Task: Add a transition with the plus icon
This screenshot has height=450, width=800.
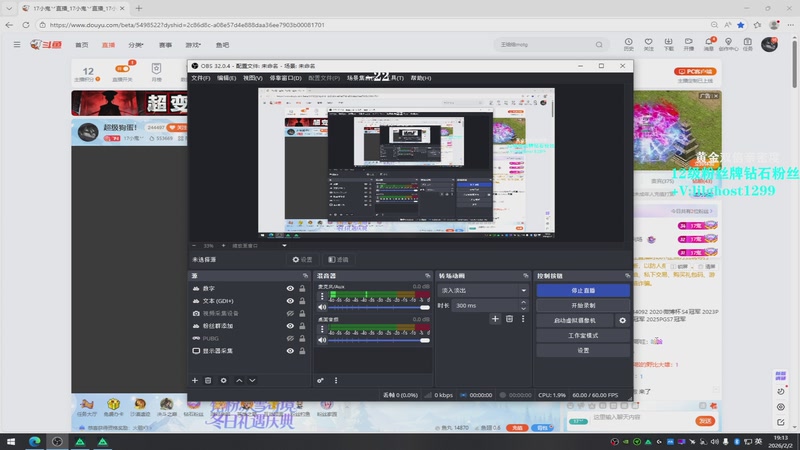Action: pyautogui.click(x=495, y=319)
